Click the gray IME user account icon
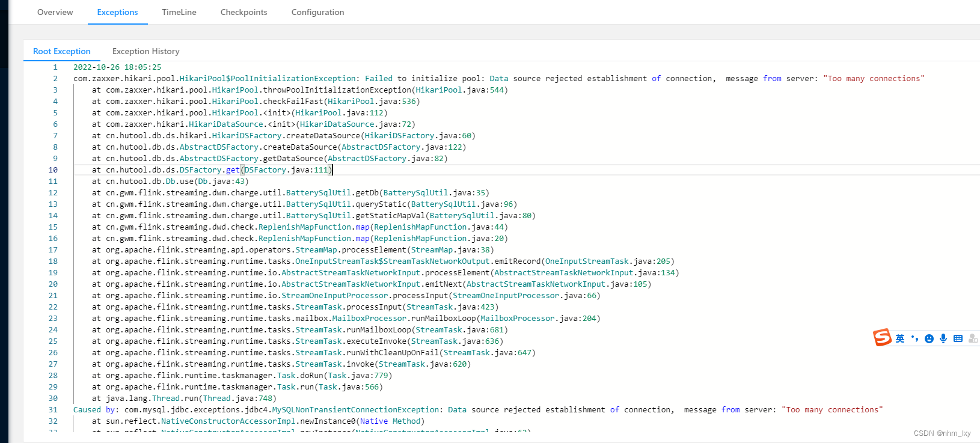 [x=973, y=338]
